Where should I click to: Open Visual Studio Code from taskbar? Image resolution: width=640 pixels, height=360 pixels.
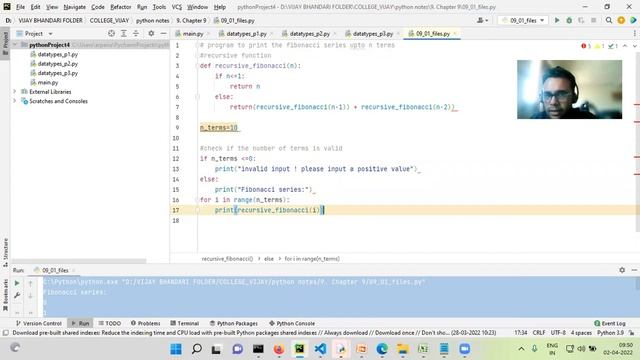pyautogui.click(x=320, y=349)
